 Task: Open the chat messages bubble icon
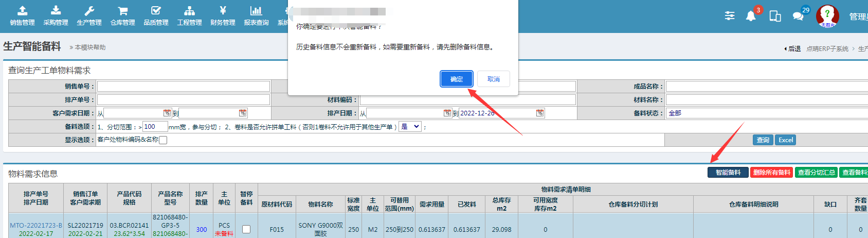click(798, 16)
